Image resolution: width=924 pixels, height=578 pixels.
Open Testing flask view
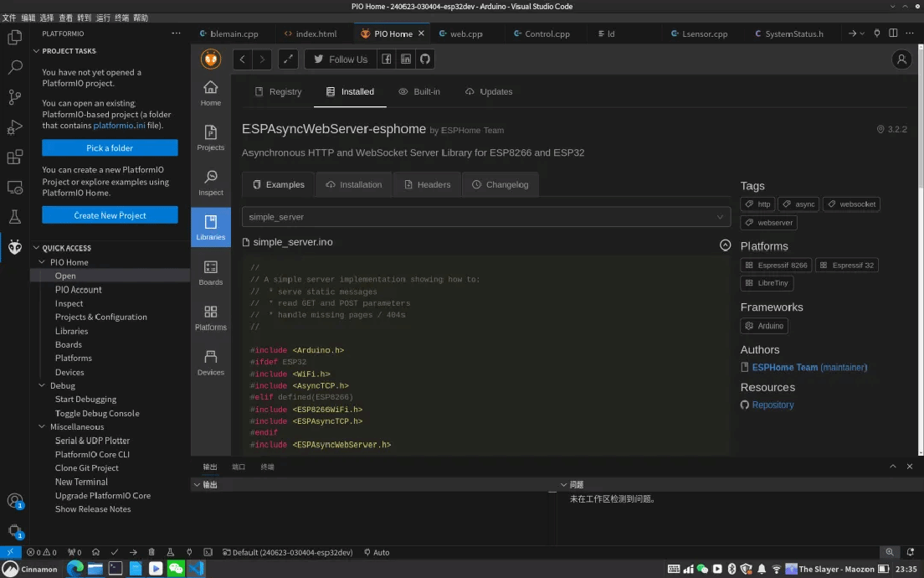tap(15, 216)
